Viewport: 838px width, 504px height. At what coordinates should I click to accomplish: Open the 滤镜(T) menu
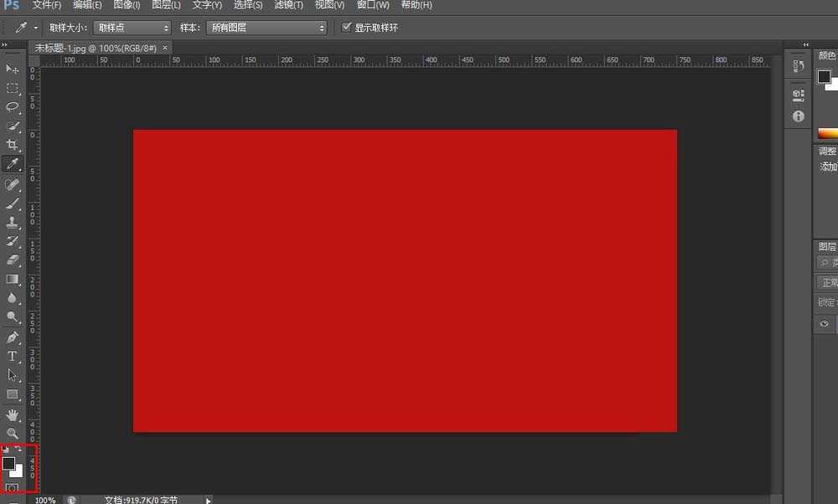288,5
